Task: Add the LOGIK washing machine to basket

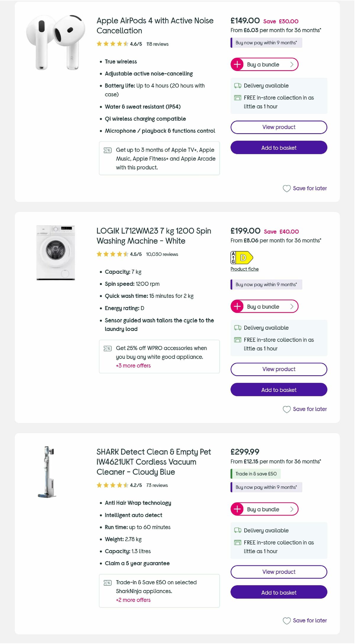Action: (x=278, y=390)
